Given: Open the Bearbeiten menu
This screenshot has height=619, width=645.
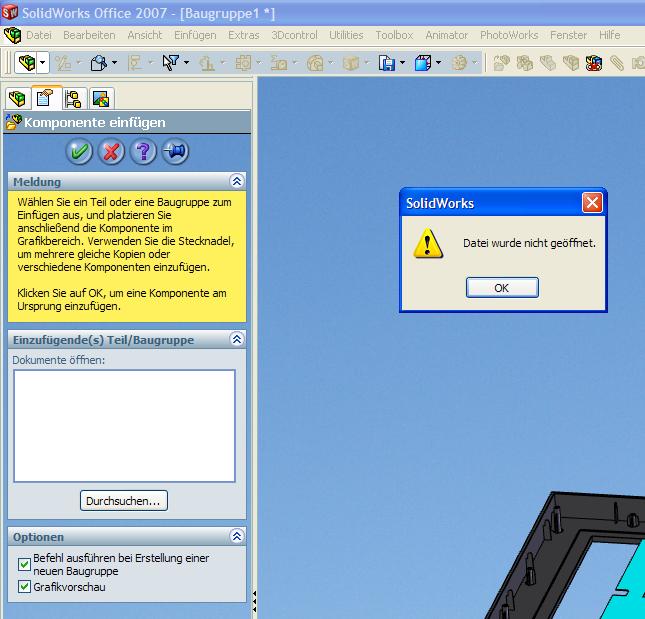Looking at the screenshot, I should click(x=89, y=35).
